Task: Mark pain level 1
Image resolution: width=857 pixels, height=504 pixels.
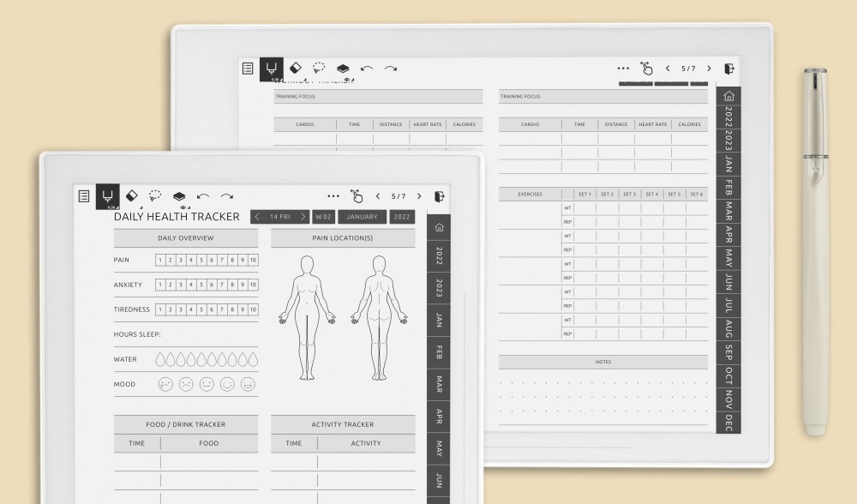Action: 160,261
